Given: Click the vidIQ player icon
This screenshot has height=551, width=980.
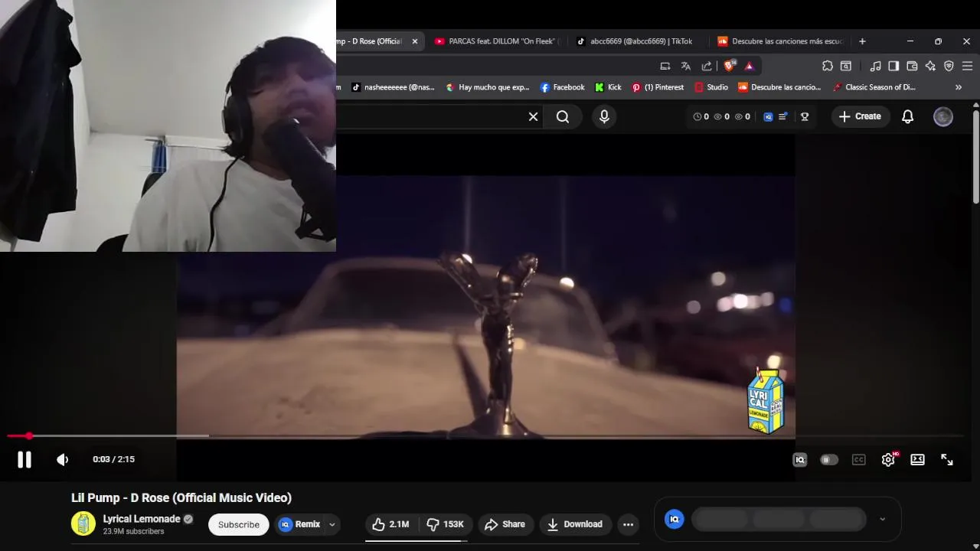Looking at the screenshot, I should (x=799, y=459).
